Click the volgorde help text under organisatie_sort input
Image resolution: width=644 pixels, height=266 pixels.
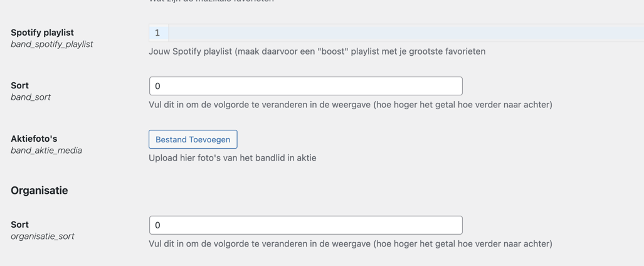click(351, 244)
